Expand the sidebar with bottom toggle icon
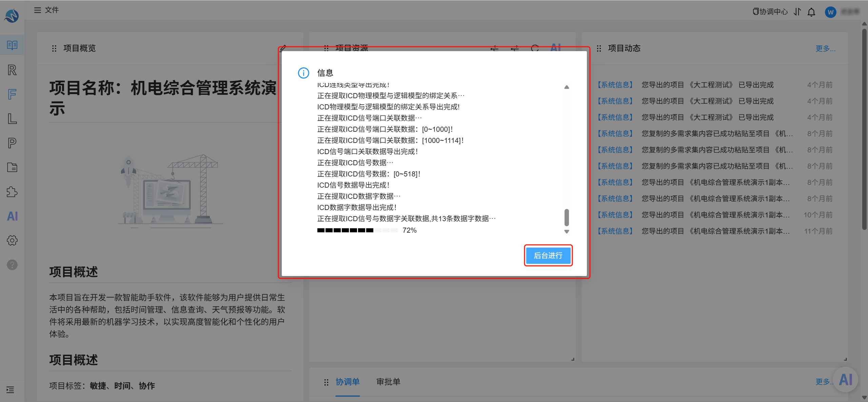 pos(10,390)
